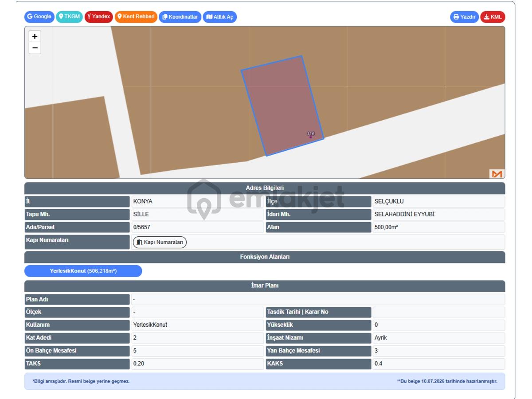Open the Yandex map button

coord(99,17)
